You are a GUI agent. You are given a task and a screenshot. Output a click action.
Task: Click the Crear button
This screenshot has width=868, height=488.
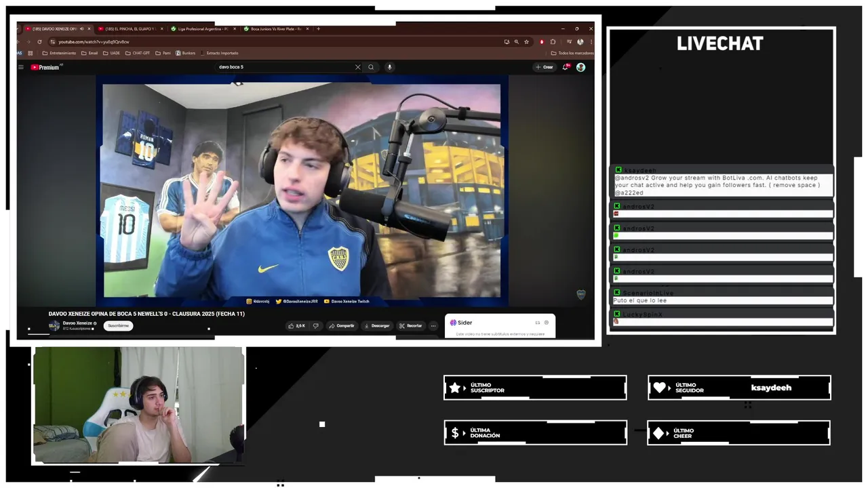(545, 67)
